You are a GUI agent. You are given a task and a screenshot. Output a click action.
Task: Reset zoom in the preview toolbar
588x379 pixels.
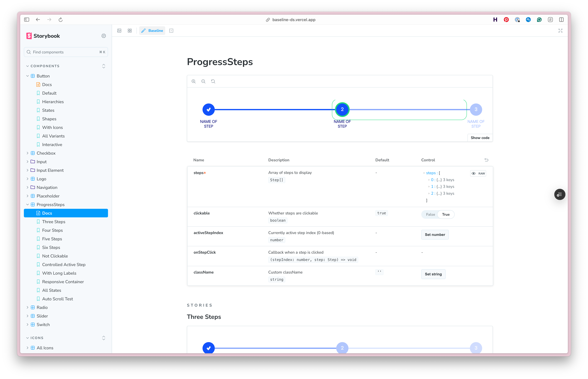(213, 81)
